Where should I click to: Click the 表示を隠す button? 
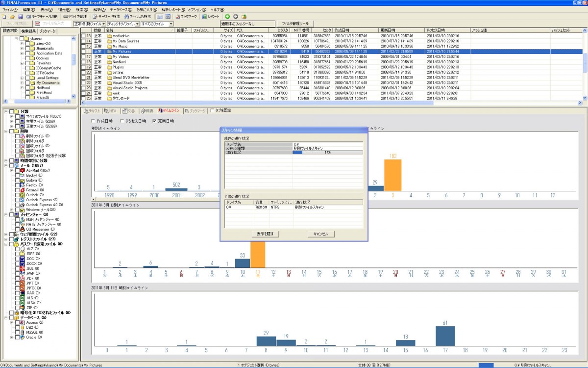265,234
